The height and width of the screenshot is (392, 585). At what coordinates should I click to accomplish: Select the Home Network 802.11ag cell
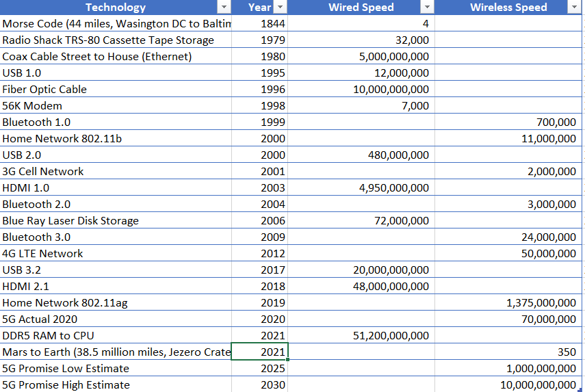116,302
